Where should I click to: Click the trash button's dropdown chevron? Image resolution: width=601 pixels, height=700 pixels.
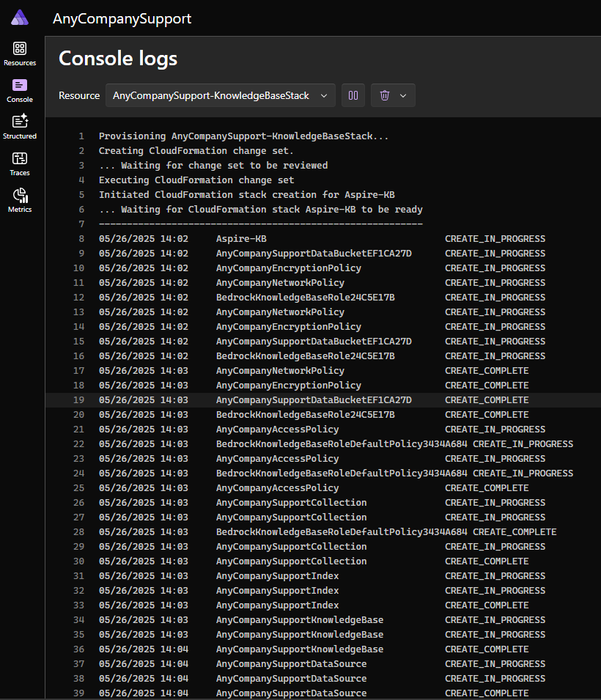tap(402, 95)
